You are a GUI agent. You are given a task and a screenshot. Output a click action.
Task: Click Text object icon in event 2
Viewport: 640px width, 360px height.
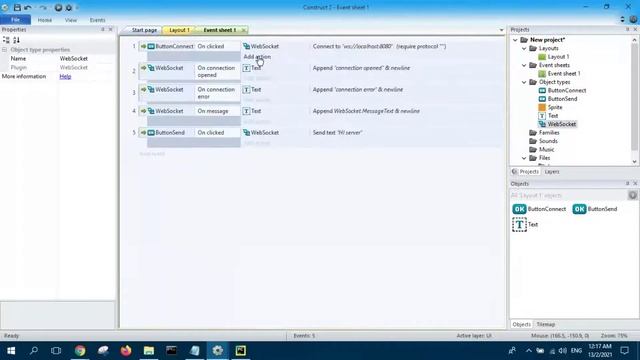(246, 68)
